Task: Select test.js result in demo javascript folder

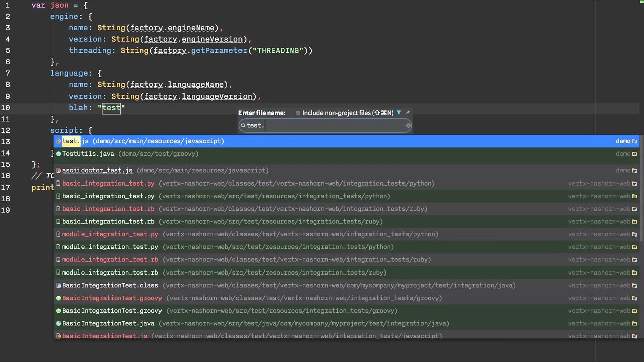Action: 347,141
